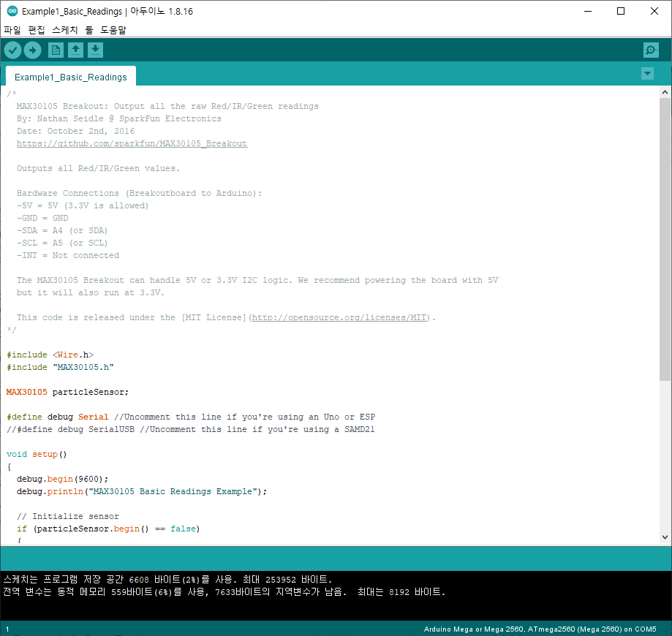Expand the tab options dropdown arrow
The width and height of the screenshot is (672, 636).
(x=648, y=74)
